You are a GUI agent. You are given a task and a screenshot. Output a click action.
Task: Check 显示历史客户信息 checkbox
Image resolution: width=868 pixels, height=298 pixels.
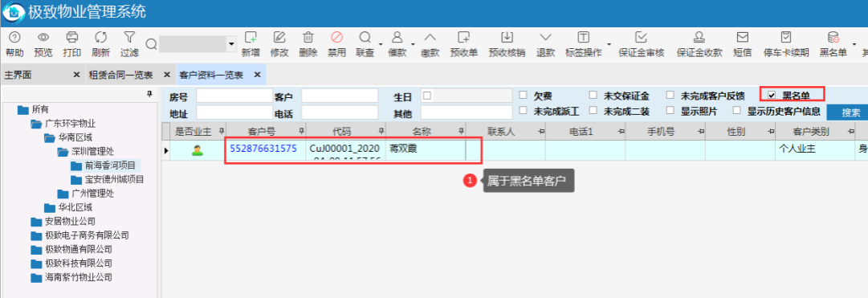737,110
